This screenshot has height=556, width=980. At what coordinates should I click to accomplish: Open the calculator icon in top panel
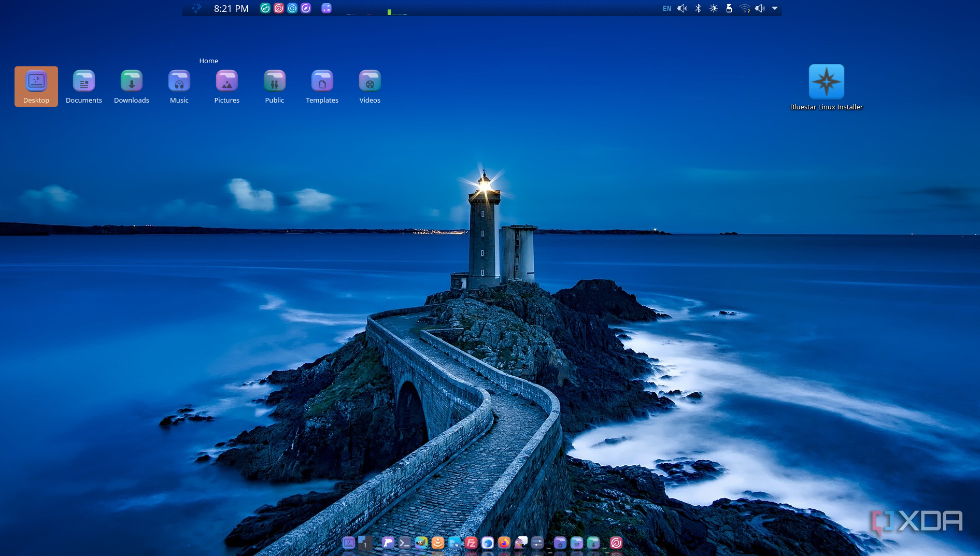326,8
